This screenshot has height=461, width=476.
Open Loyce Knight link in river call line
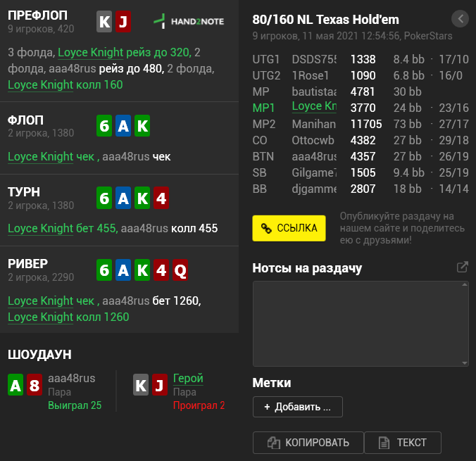(40, 317)
